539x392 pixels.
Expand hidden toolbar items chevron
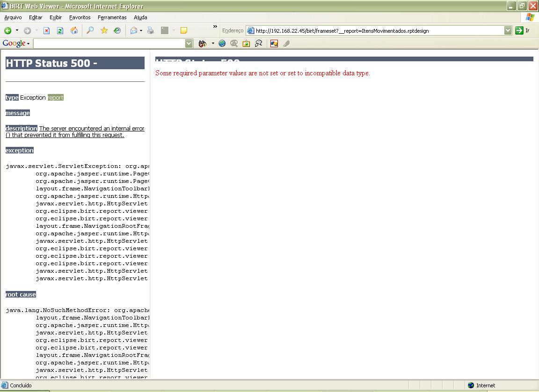point(215,27)
